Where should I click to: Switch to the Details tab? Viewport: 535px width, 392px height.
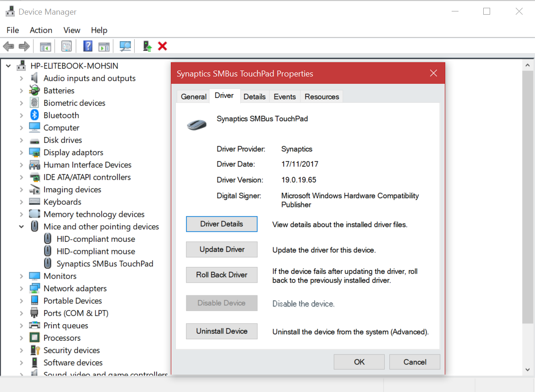click(255, 97)
